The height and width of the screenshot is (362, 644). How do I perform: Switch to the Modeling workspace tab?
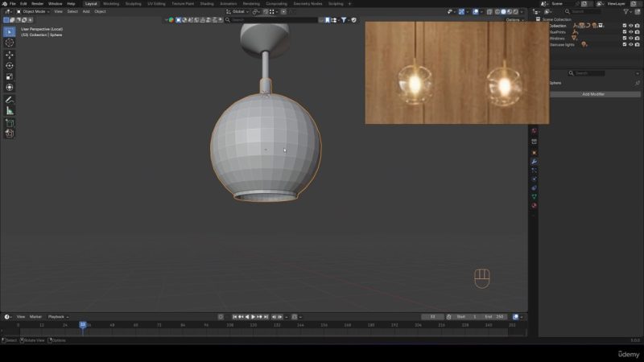(111, 3)
